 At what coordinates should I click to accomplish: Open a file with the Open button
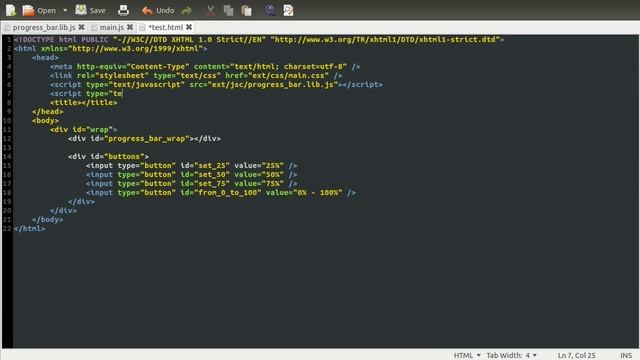click(x=39, y=10)
